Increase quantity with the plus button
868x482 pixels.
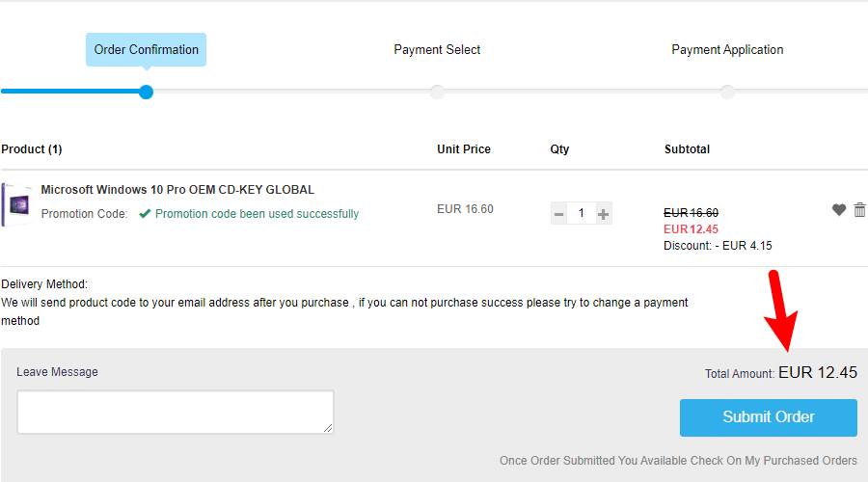click(x=604, y=214)
